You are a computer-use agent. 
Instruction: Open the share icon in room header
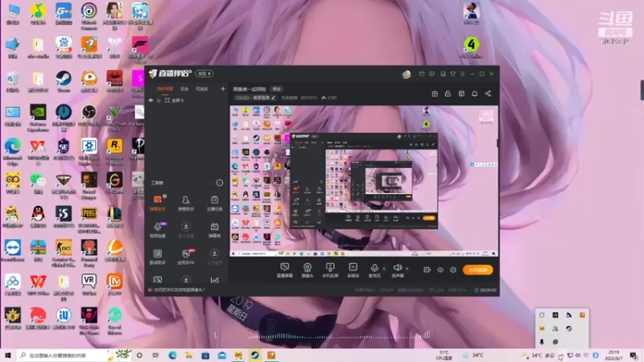coord(488,93)
